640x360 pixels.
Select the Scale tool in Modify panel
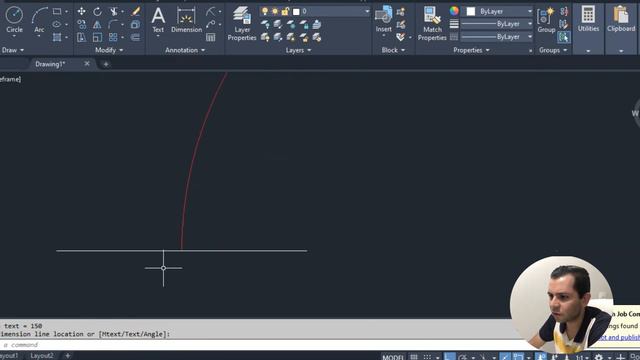click(x=97, y=38)
